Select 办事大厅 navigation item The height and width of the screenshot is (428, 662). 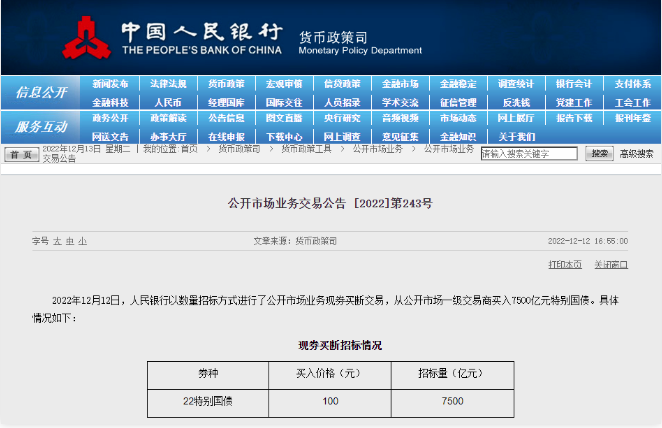click(x=168, y=137)
